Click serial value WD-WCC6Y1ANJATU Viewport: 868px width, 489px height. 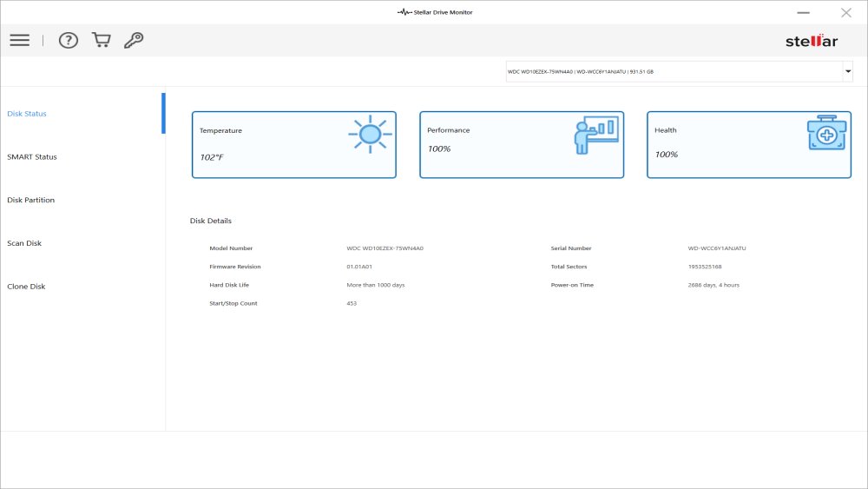[x=717, y=248]
